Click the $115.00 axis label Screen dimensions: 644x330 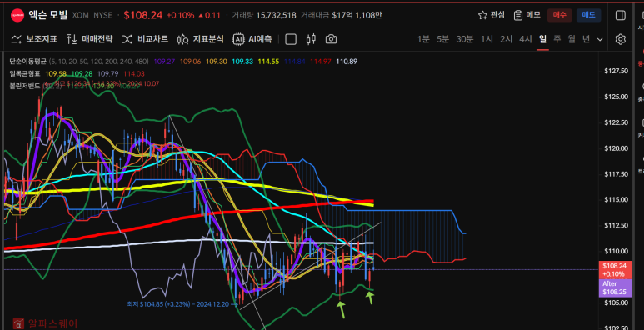(x=616, y=199)
